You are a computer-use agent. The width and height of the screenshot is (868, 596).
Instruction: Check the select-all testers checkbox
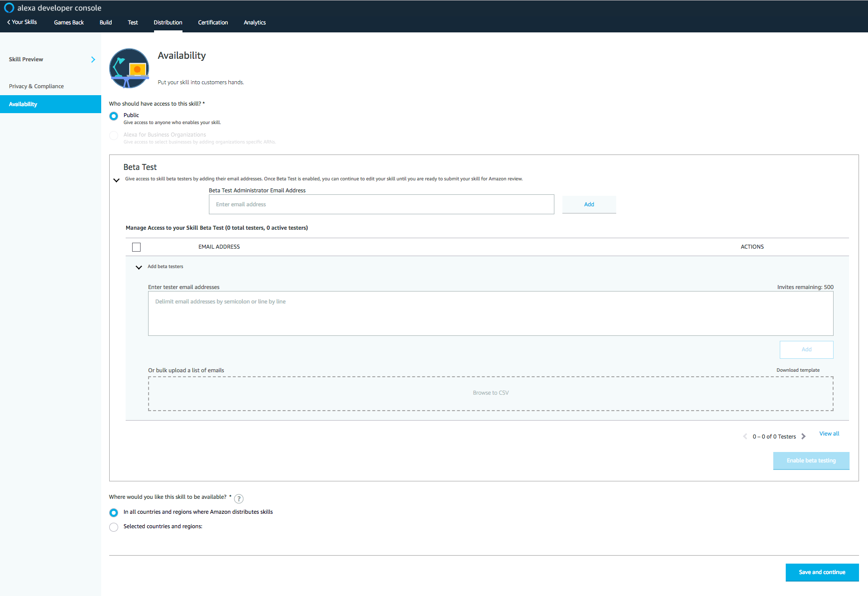[x=136, y=247]
